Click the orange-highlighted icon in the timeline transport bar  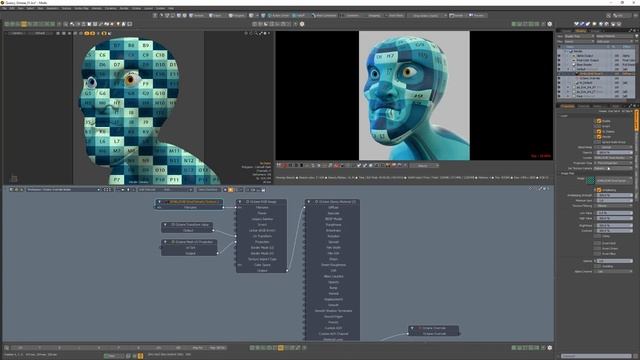[x=280, y=348]
